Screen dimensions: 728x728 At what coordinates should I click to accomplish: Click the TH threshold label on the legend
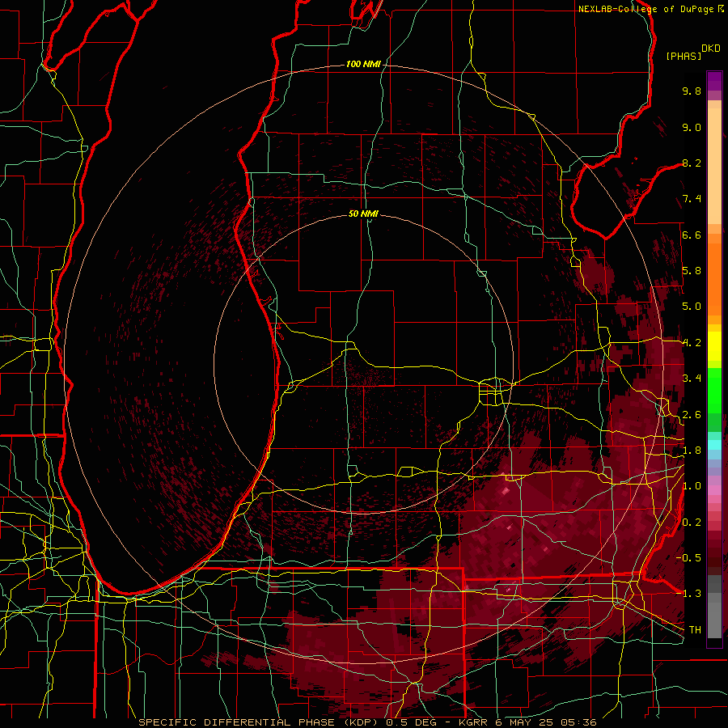(695, 630)
